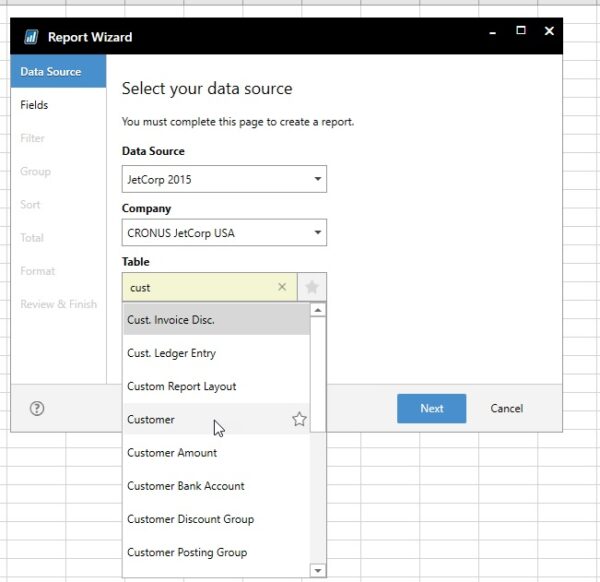Switch to the Fields step

35,105
